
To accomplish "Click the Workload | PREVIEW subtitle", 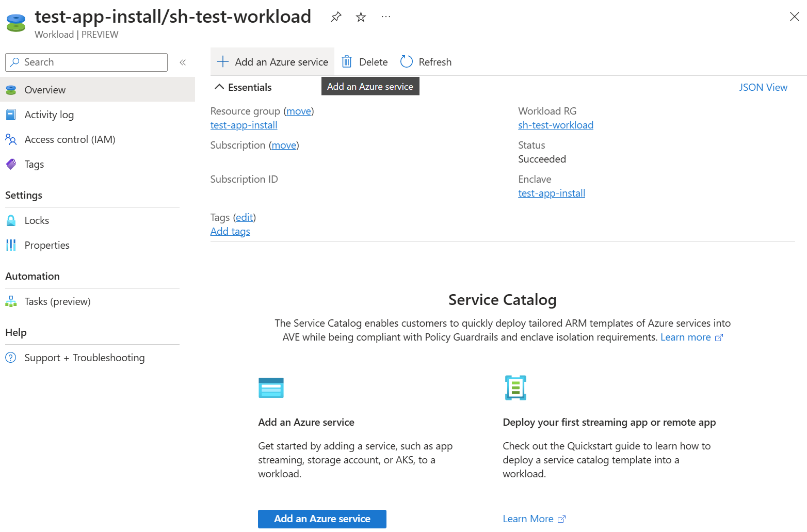I will coord(76,35).
